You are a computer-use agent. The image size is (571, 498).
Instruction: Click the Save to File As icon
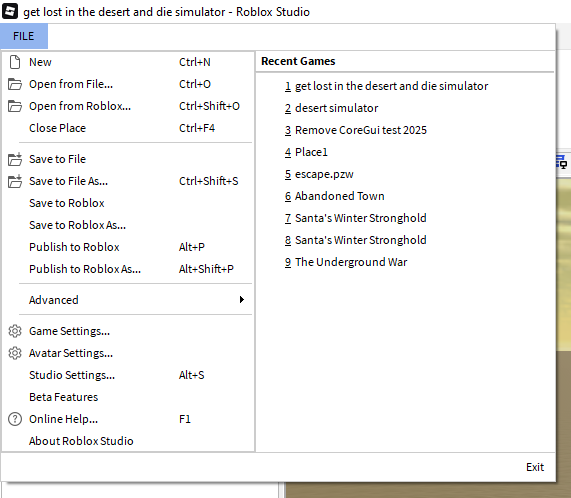15,181
